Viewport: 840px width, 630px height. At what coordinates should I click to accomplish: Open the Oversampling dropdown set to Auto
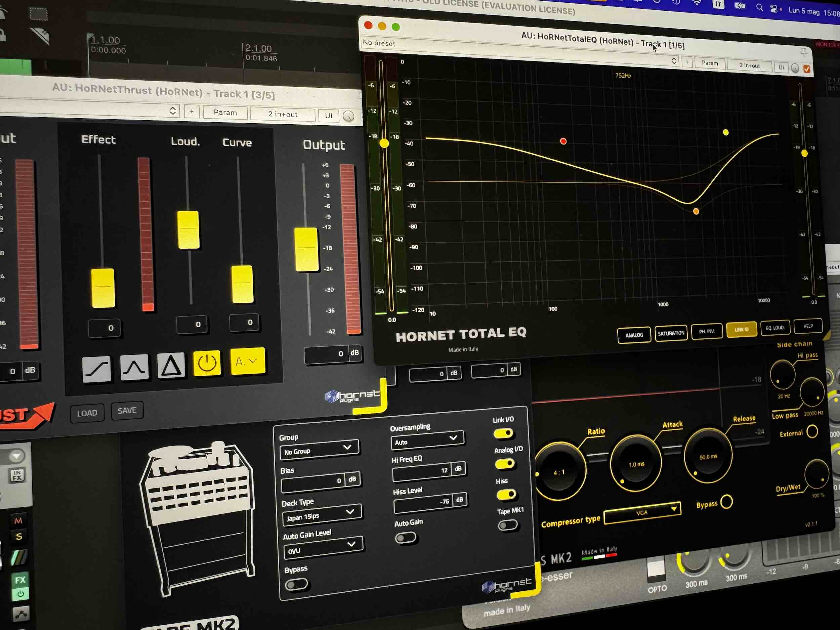click(x=427, y=442)
